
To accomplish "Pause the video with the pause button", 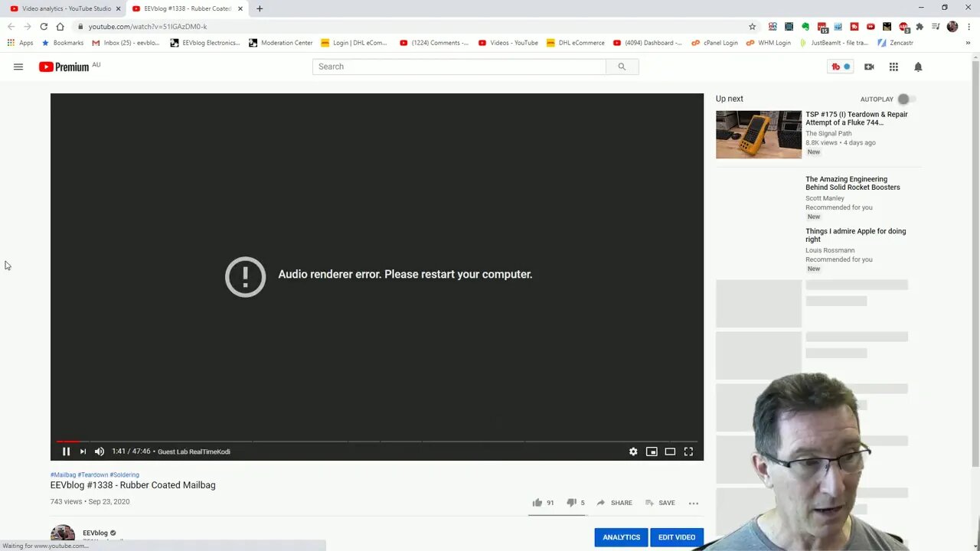I will [x=66, y=452].
